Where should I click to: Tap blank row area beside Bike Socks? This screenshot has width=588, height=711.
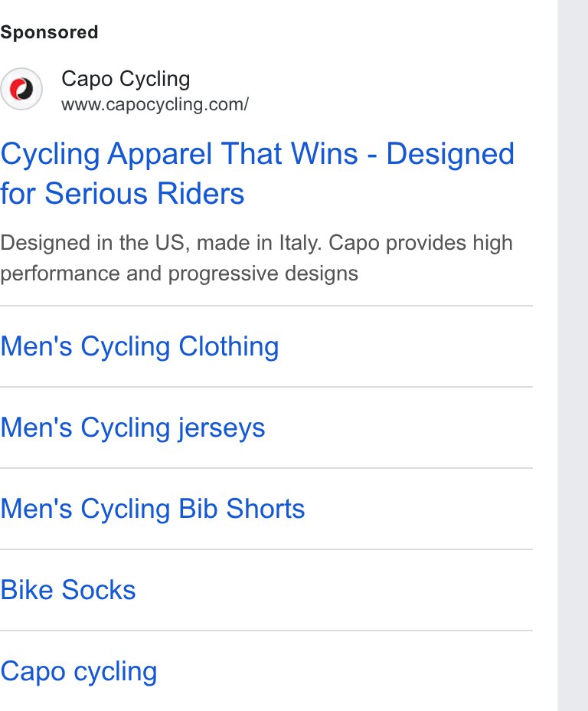335,590
